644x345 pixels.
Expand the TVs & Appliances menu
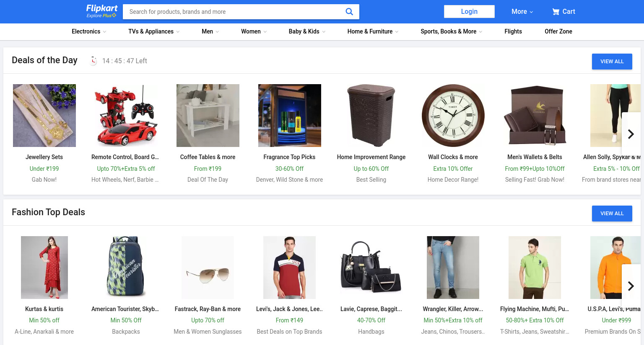coord(154,31)
